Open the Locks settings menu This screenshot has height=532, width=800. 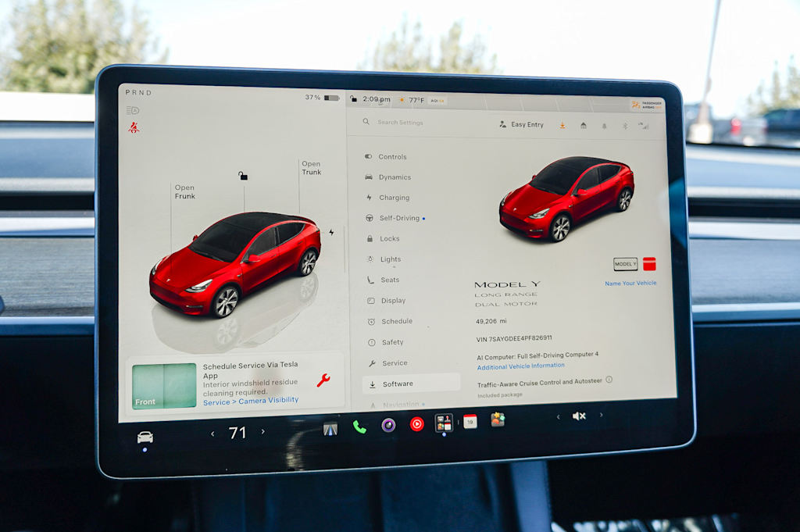click(383, 238)
